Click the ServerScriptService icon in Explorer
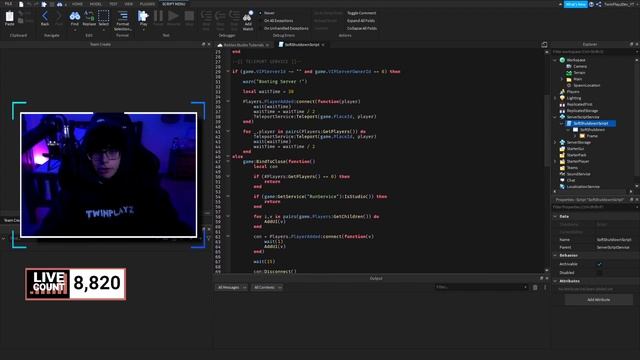This screenshot has height=360, width=640. [x=562, y=117]
